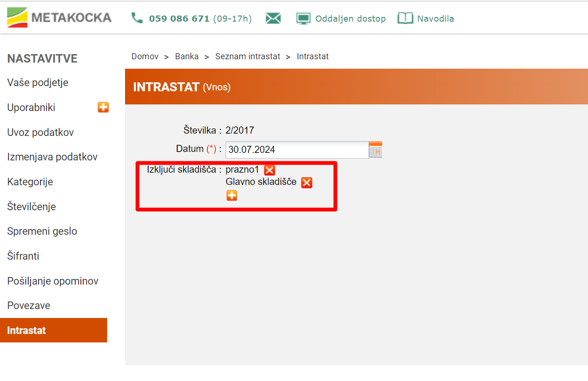588x381 pixels.
Task: Select Spremeni geslo menu item
Action: tap(42, 231)
